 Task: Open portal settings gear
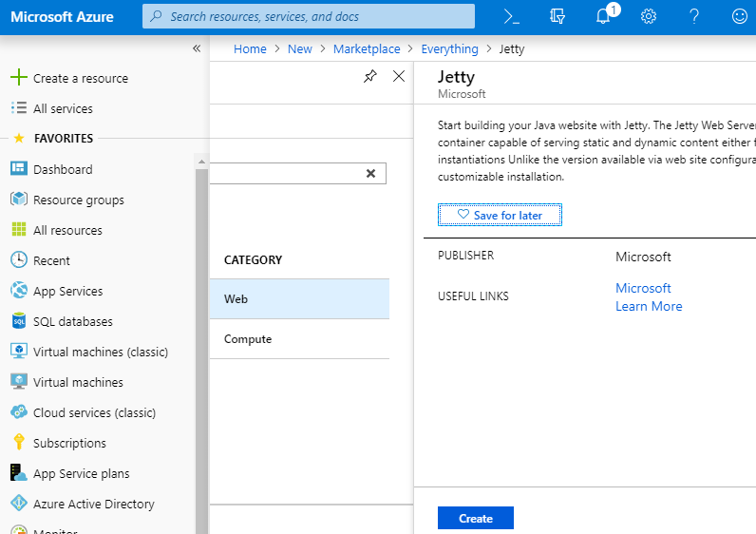click(x=649, y=16)
